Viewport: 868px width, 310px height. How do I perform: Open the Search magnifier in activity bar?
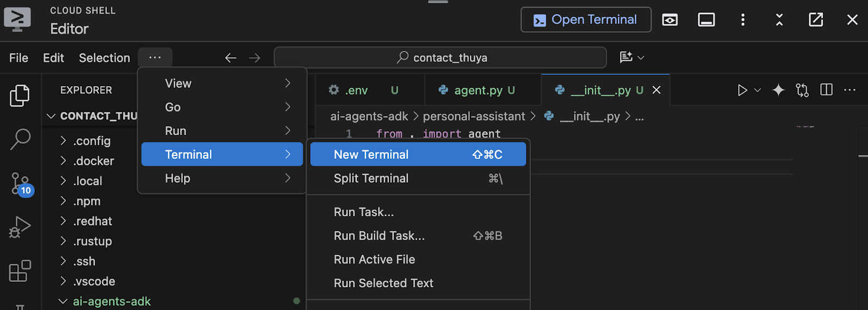point(20,139)
